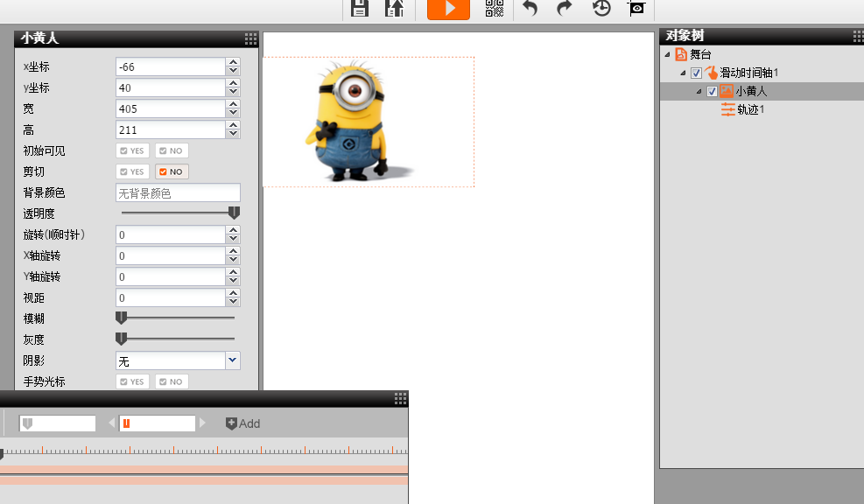Open the QR code preview icon
The height and width of the screenshot is (504, 864).
495,8
